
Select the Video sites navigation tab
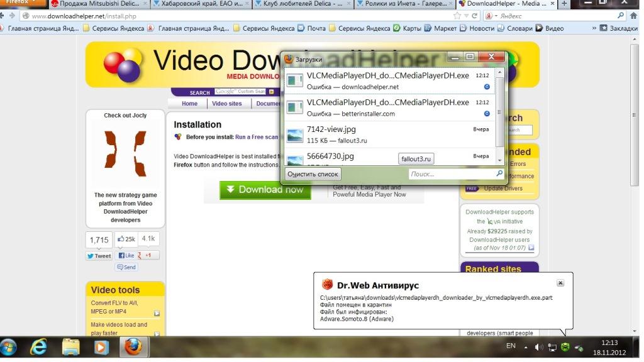(226, 104)
